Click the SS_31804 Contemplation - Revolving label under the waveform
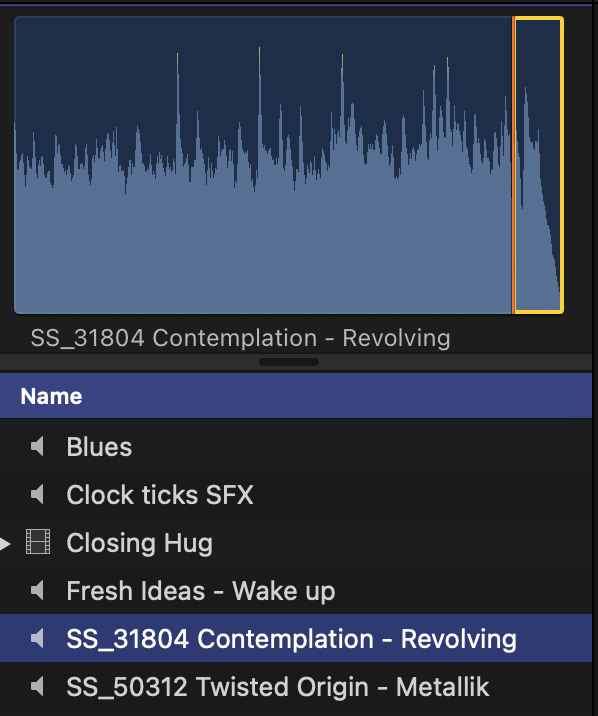 [x=241, y=338]
